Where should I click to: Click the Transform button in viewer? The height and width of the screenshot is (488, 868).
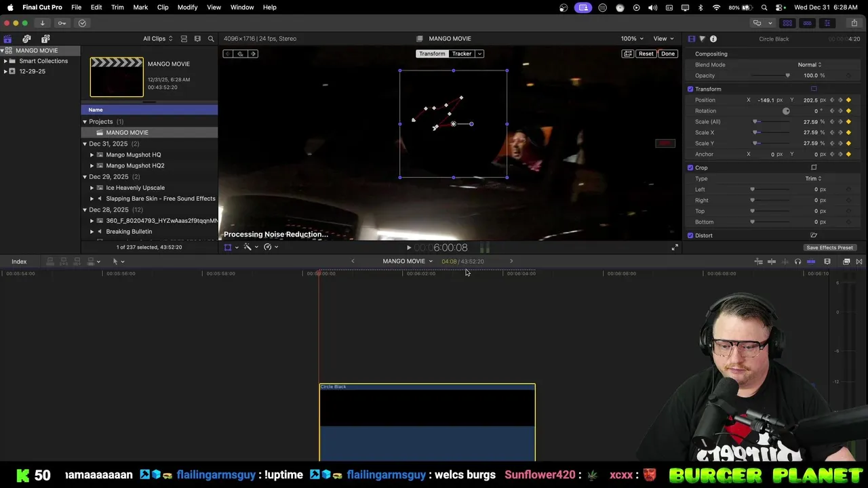(x=432, y=54)
